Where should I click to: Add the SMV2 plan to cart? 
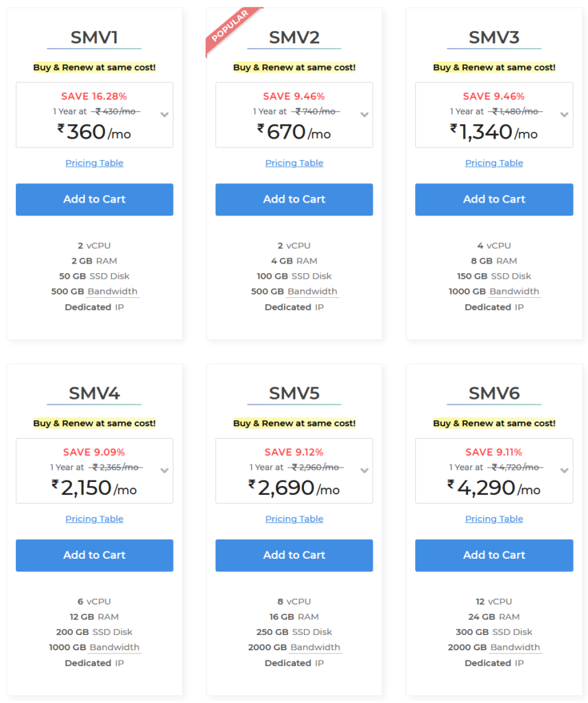click(x=294, y=200)
